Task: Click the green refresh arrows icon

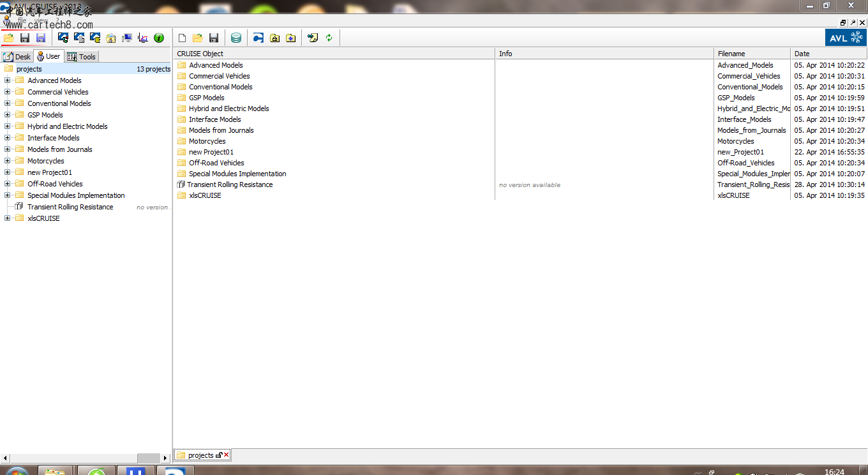Action: coord(329,38)
